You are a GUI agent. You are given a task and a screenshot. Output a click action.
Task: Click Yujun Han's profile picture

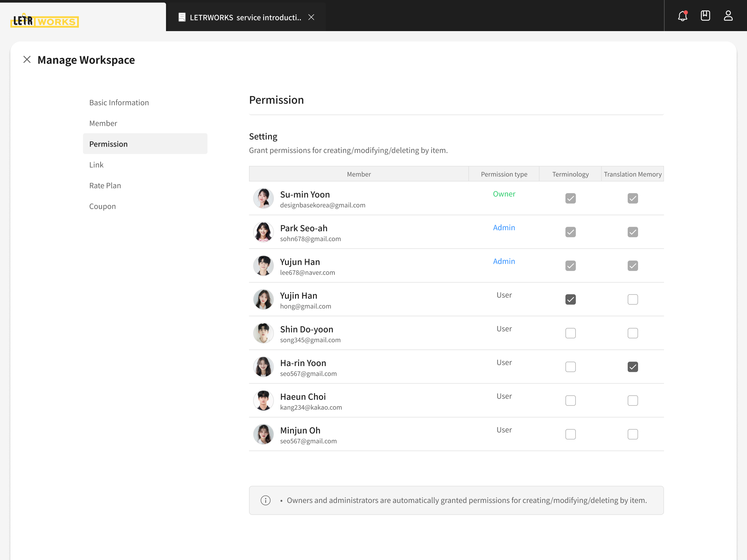[x=264, y=266]
